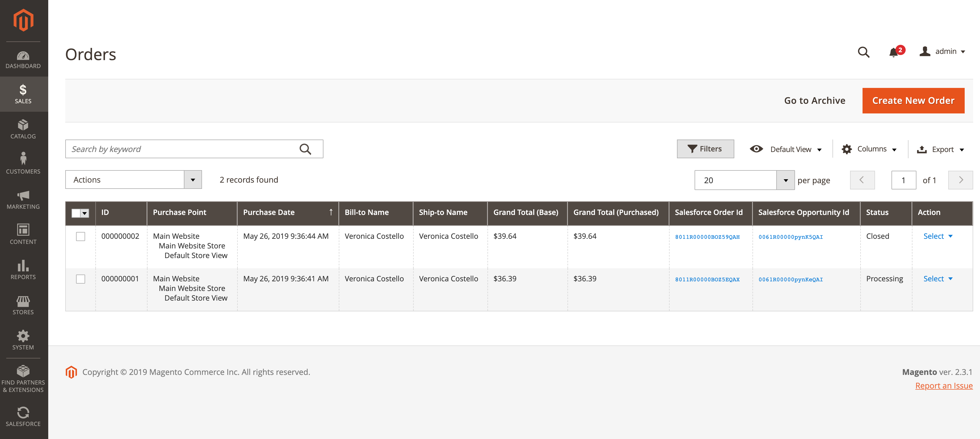This screenshot has width=980, height=439.
Task: Click the notifications bell icon
Action: [x=894, y=52]
